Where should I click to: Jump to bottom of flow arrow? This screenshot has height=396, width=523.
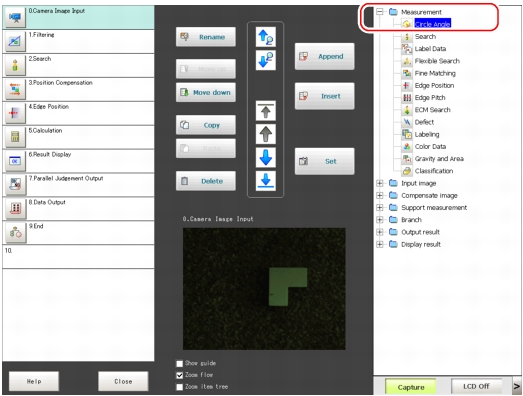coord(266,181)
